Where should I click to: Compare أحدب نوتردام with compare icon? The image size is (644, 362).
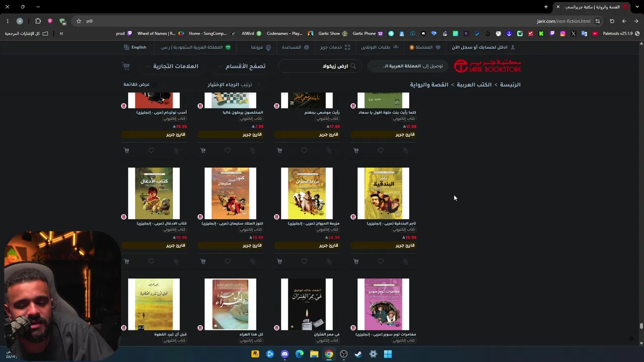coord(176,150)
